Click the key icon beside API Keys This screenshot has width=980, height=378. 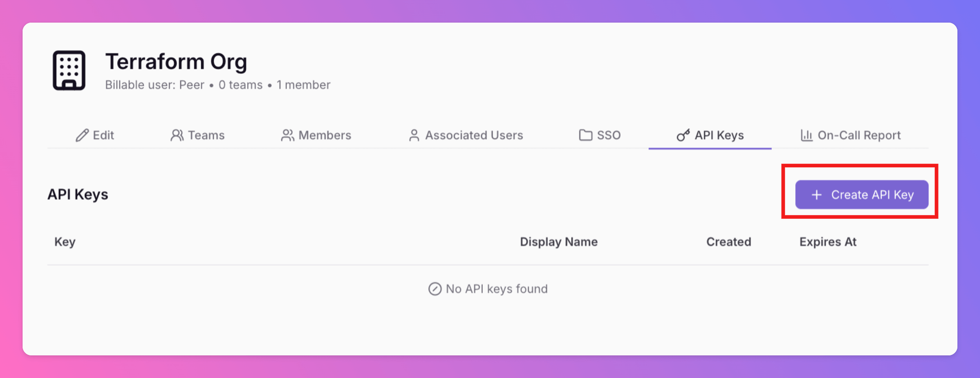[683, 135]
